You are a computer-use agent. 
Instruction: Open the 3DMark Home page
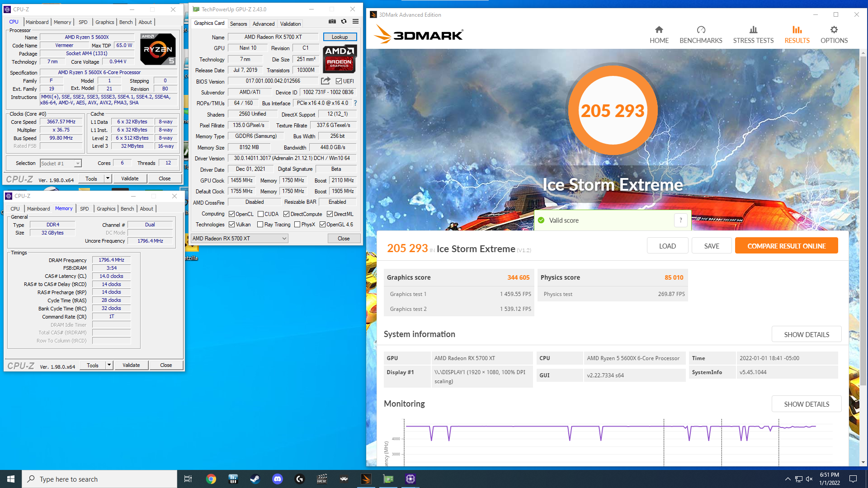click(x=659, y=35)
